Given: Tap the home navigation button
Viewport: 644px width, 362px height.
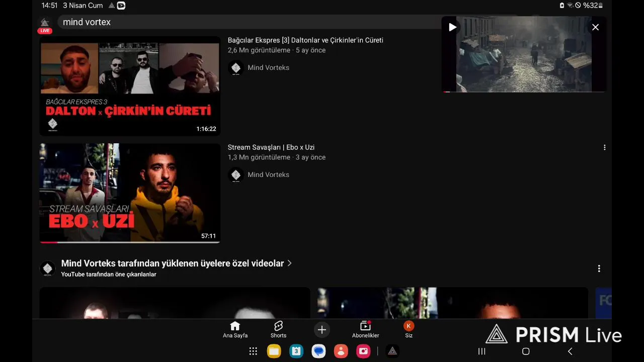Looking at the screenshot, I should (x=526, y=351).
